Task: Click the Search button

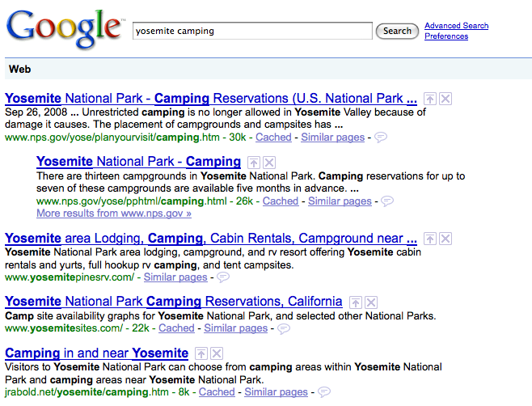Action: tap(397, 32)
